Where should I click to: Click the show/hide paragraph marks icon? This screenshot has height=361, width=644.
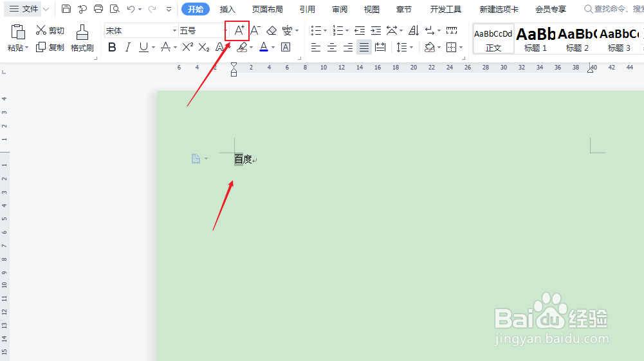click(x=430, y=30)
